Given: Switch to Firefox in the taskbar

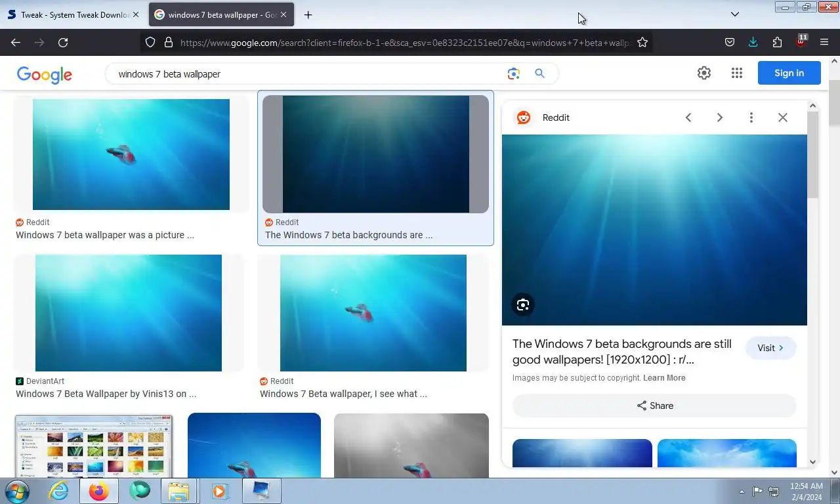Looking at the screenshot, I should 99,491.
